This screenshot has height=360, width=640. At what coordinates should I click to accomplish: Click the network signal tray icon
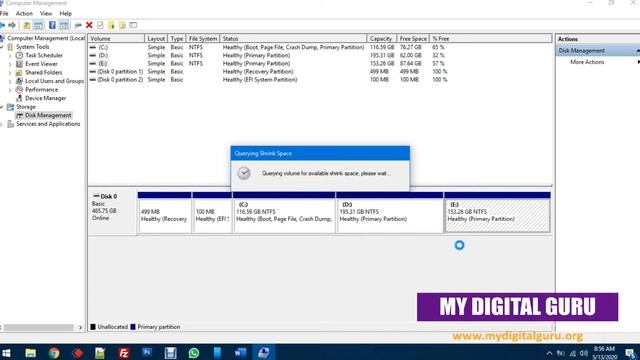pyautogui.click(x=573, y=353)
